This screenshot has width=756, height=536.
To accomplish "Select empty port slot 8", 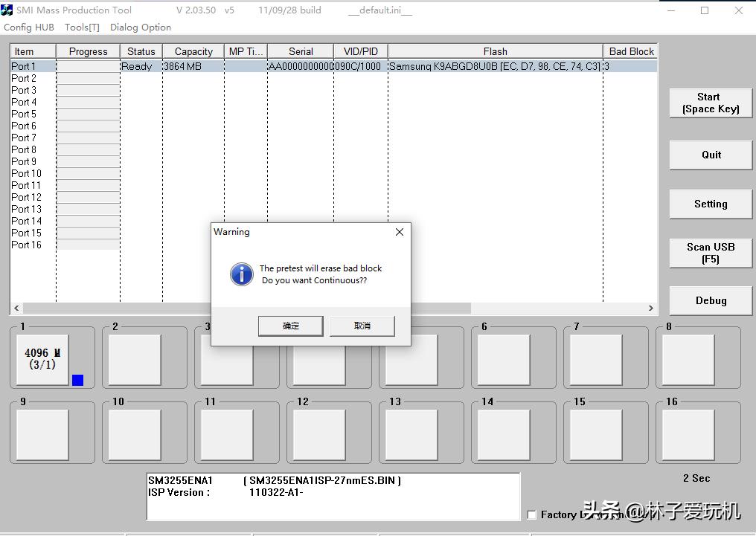I will coord(688,360).
